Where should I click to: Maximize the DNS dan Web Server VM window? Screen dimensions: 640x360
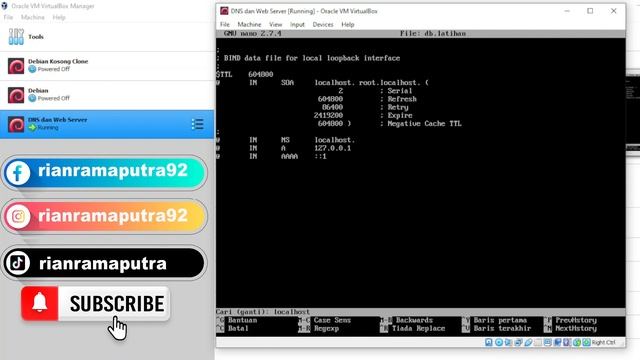pyautogui.click(x=590, y=11)
